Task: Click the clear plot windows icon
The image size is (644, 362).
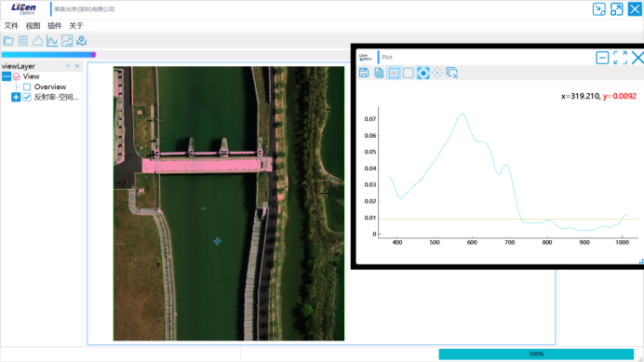Action: 451,73
